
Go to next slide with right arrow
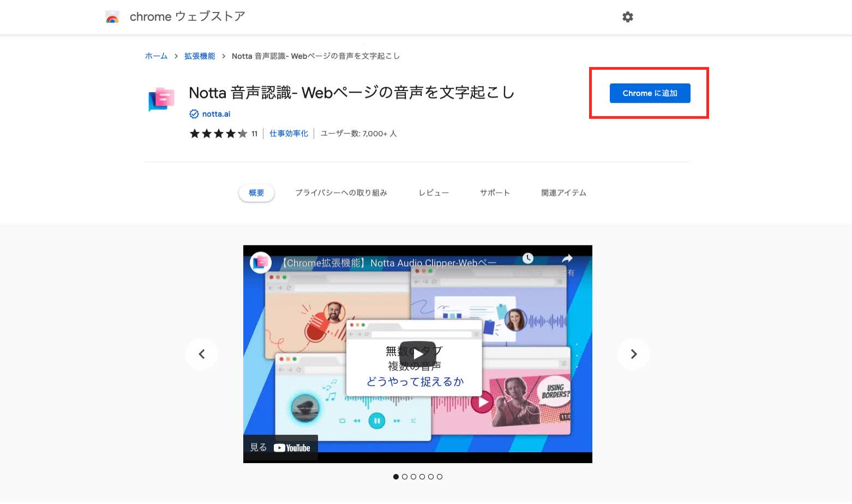pyautogui.click(x=633, y=354)
